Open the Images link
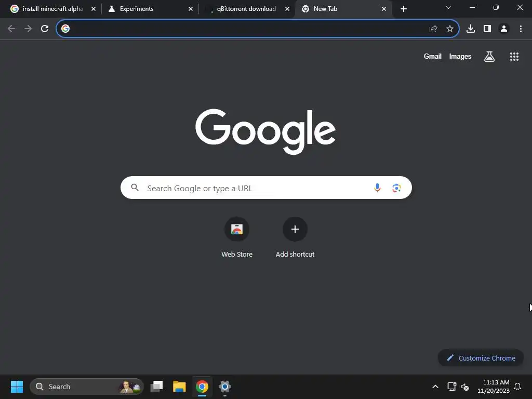This screenshot has height=399, width=532. point(460,56)
